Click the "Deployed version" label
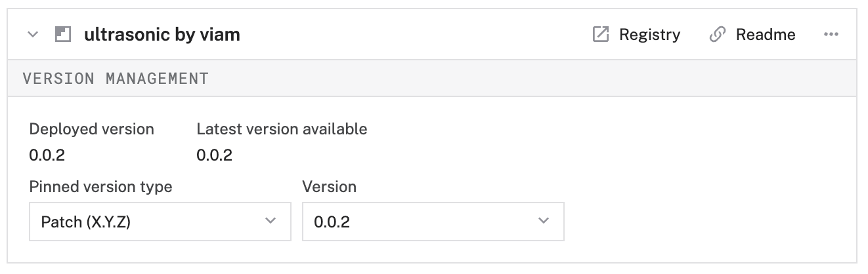Image resolution: width=868 pixels, height=274 pixels. [x=92, y=129]
